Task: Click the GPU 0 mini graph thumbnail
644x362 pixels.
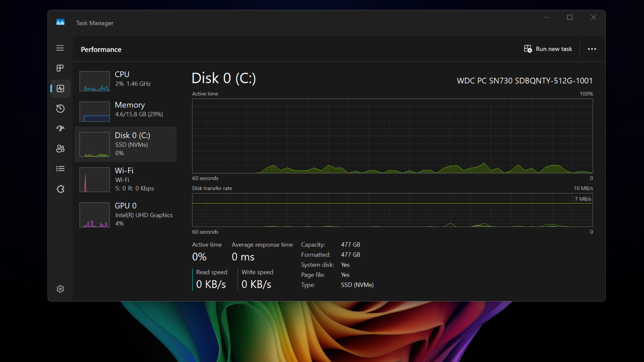Action: [95, 215]
